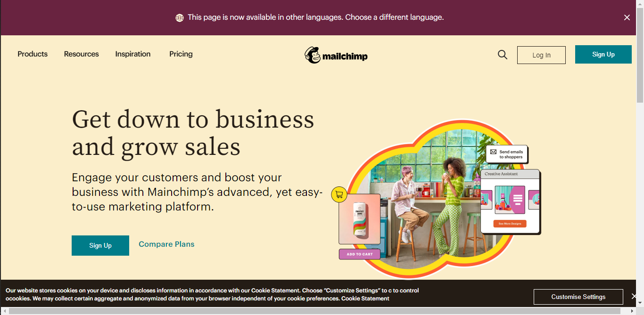
Task: Click the Log In button
Action: click(x=541, y=55)
